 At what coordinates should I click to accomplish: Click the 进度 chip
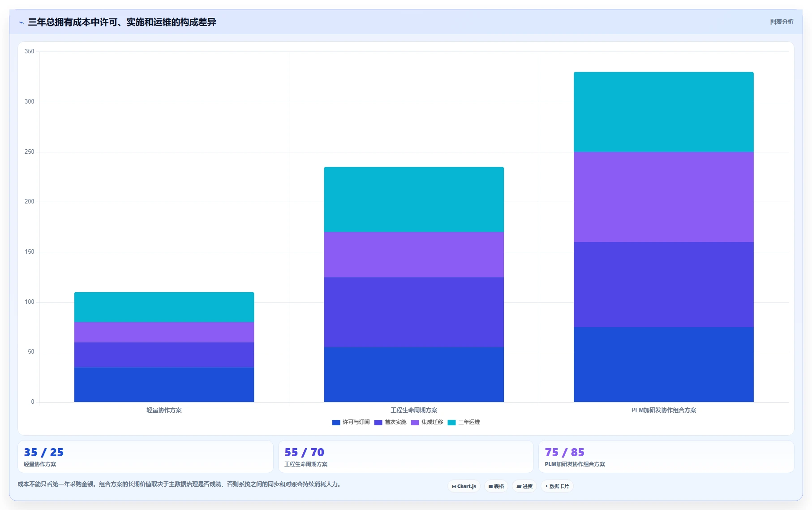(x=524, y=486)
